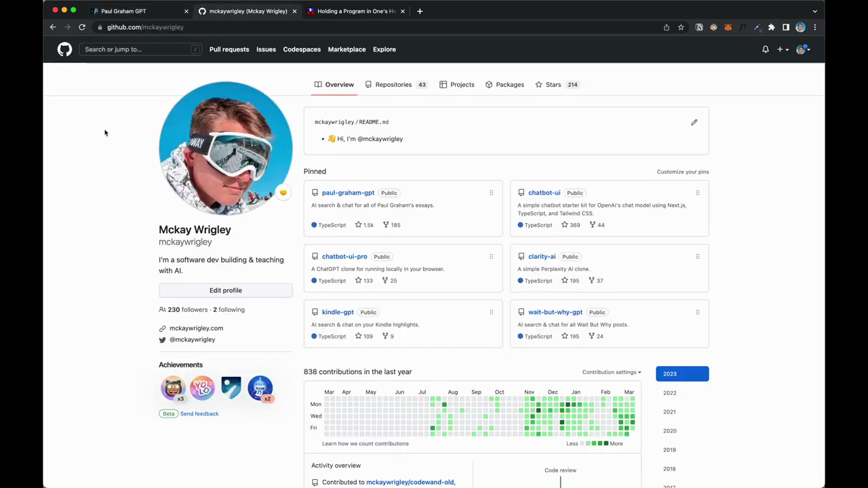The height and width of the screenshot is (488, 868).
Task: Open the first achievement badge with x3
Action: [x=173, y=388]
